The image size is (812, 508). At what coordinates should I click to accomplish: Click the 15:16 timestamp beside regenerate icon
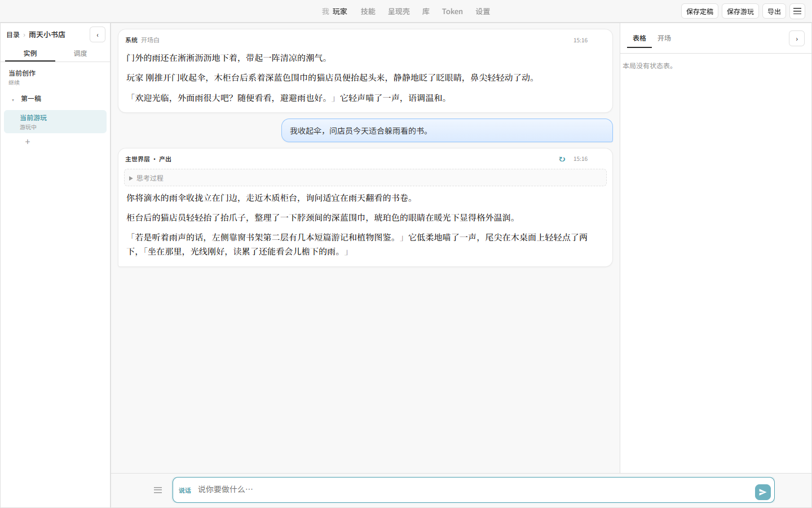click(580, 159)
